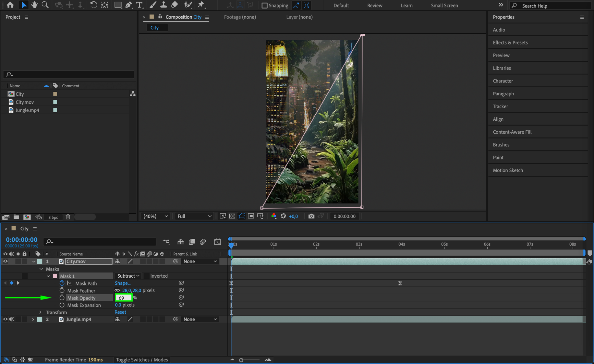Viewport: 594px width, 364px height.
Task: Click Toggle Switches / Modes button
Action: [x=142, y=360]
